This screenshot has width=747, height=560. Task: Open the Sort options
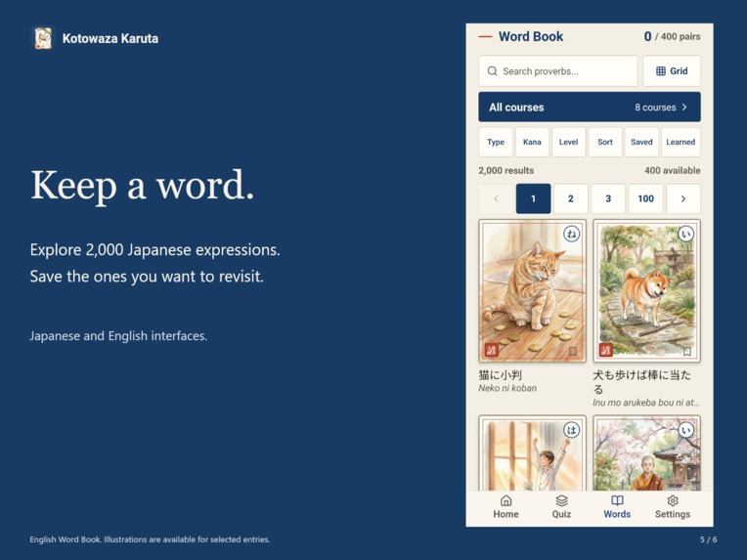605,142
